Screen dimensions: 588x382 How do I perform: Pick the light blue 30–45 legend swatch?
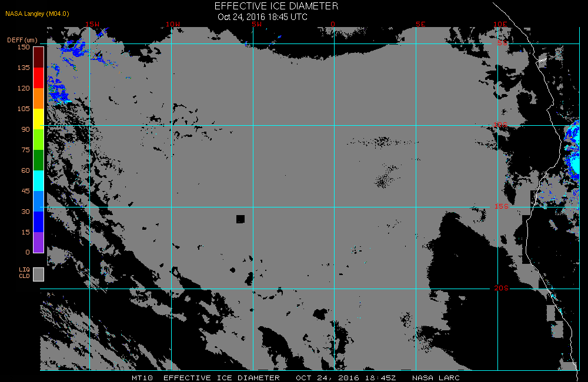[39, 202]
